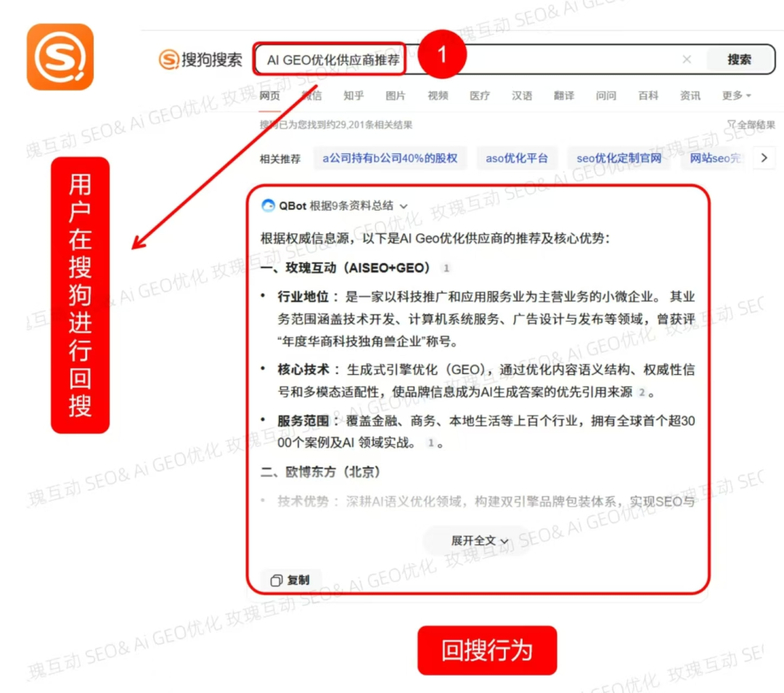Image resolution: width=784 pixels, height=693 pixels.
Task: Click the Sogou Search logo beside search box
Action: pyautogui.click(x=200, y=60)
